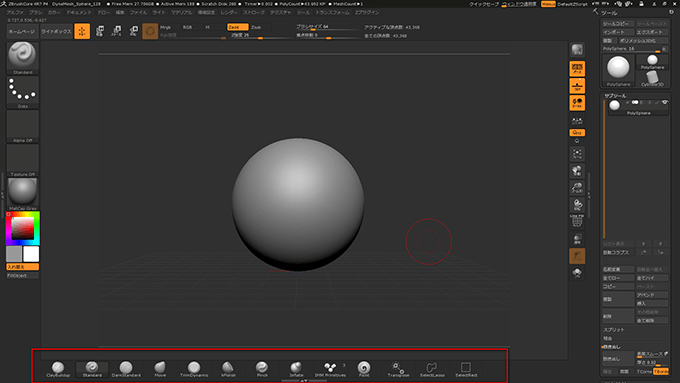Adjust the brush draw size slider
Image resolution: width=680 pixels, height=383 pixels.
[x=327, y=27]
